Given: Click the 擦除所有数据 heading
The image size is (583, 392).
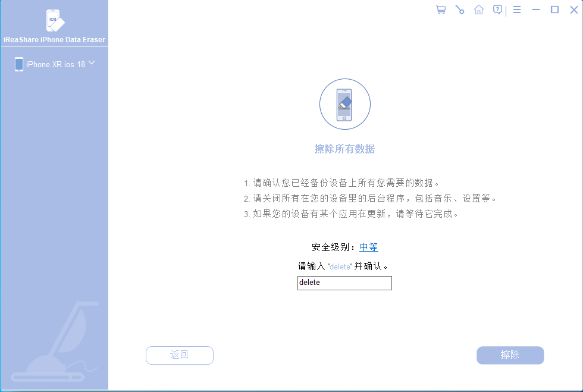Looking at the screenshot, I should (344, 149).
